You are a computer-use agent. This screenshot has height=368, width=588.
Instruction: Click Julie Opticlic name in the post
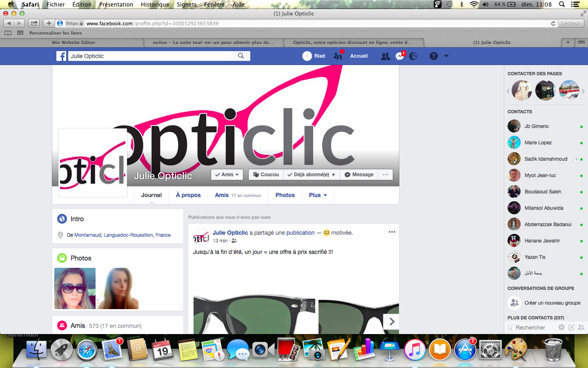pos(230,233)
